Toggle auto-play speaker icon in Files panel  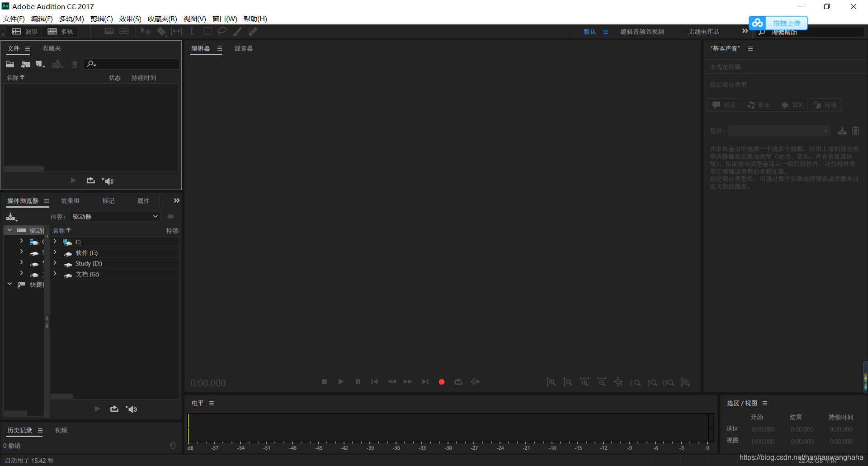point(108,181)
